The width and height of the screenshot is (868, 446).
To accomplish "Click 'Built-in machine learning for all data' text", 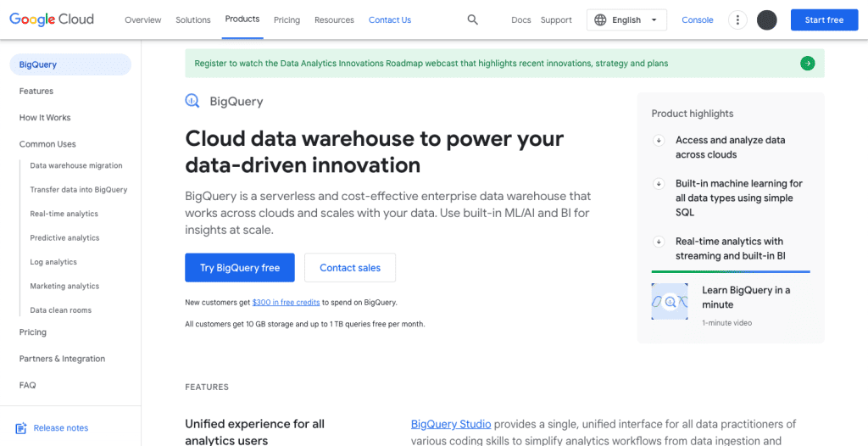I will (x=739, y=198).
